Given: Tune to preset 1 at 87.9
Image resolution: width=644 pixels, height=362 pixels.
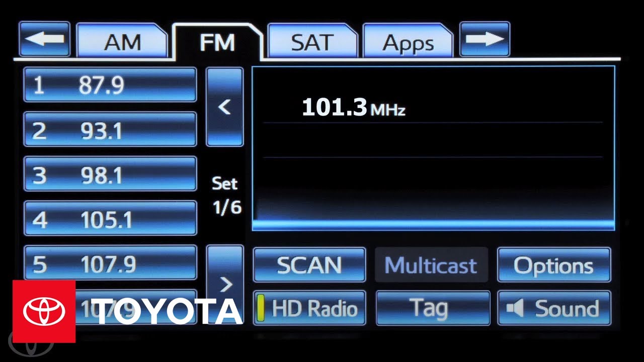Looking at the screenshot, I should click(x=110, y=84).
